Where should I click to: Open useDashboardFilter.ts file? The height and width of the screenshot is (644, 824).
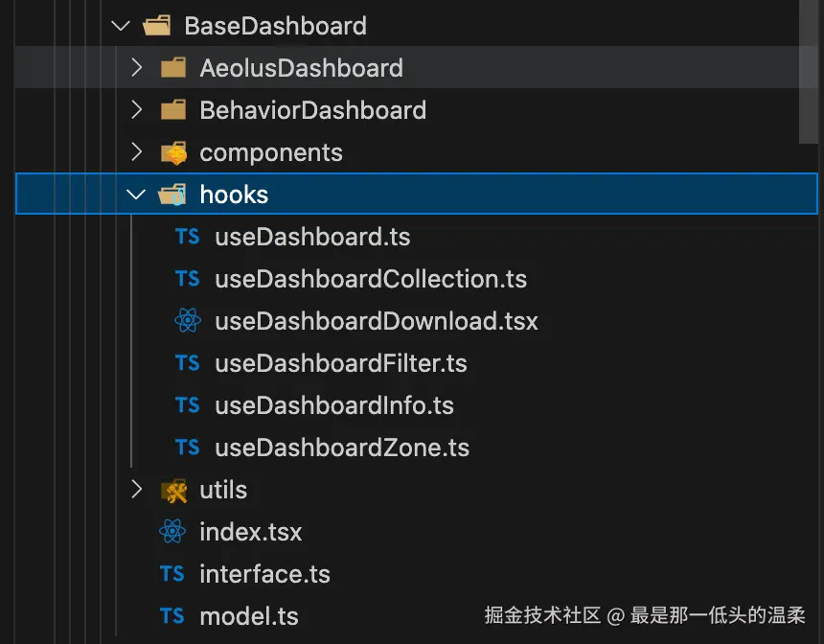[341, 363]
